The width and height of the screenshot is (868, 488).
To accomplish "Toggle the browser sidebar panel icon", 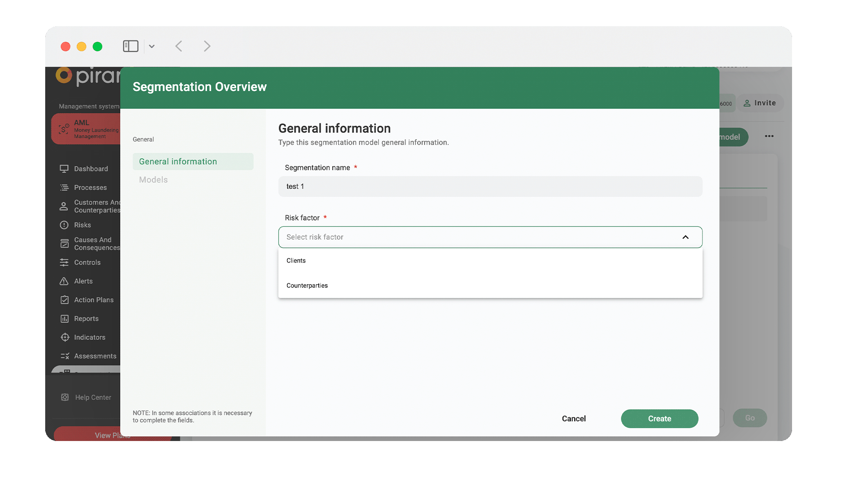I will (131, 46).
